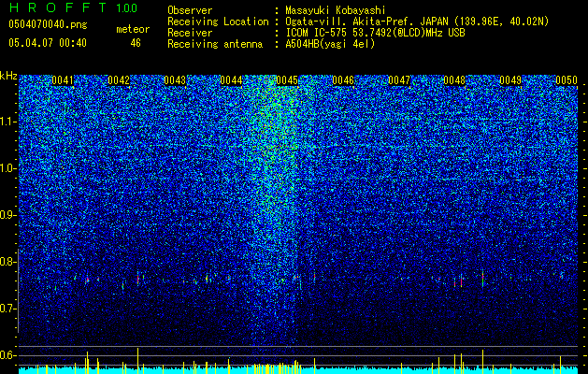The width and height of the screenshot is (588, 374).
Task: Click the 0041 time marker
Action: (63, 80)
